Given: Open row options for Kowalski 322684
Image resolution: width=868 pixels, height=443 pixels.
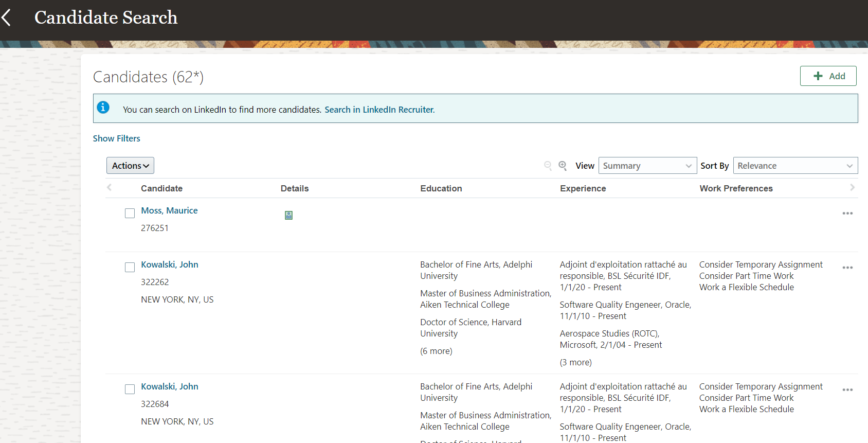Looking at the screenshot, I should point(847,389).
